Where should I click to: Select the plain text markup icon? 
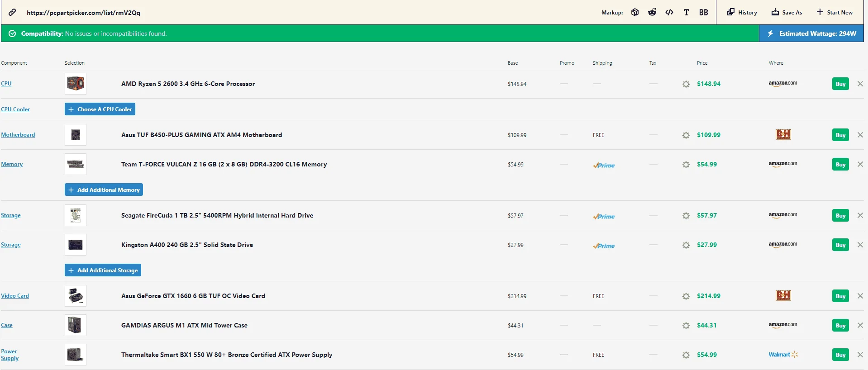click(x=687, y=12)
